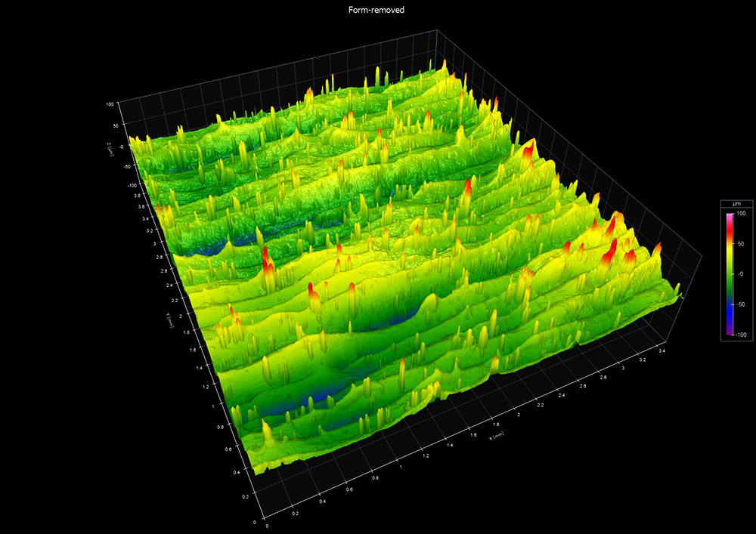Click the '-100' tick on the z axis

(132, 185)
